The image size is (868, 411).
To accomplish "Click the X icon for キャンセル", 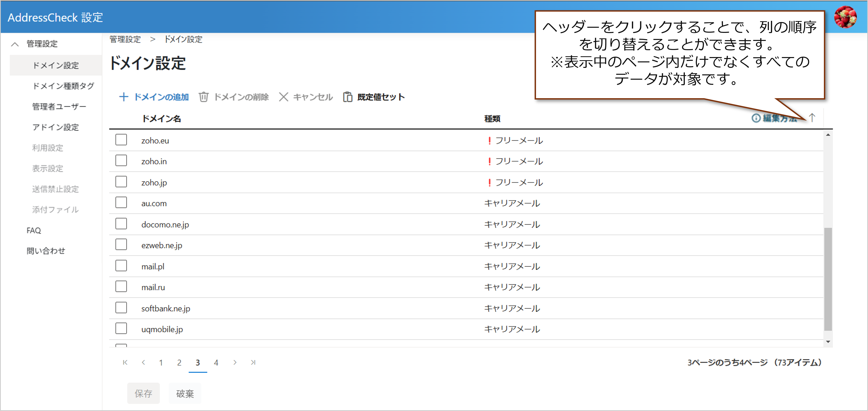I will point(283,97).
